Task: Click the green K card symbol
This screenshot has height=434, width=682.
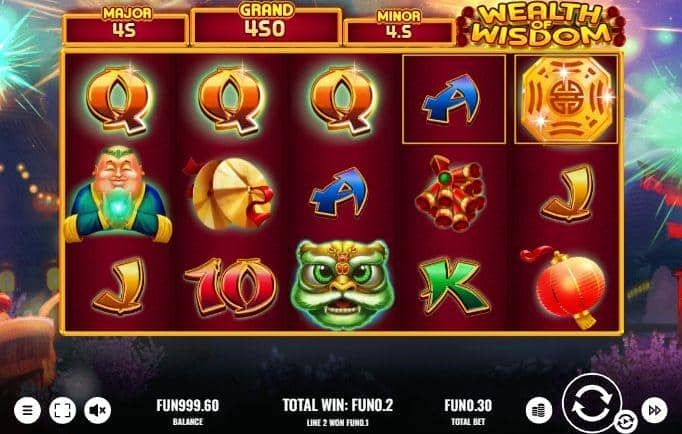Action: tap(453, 285)
